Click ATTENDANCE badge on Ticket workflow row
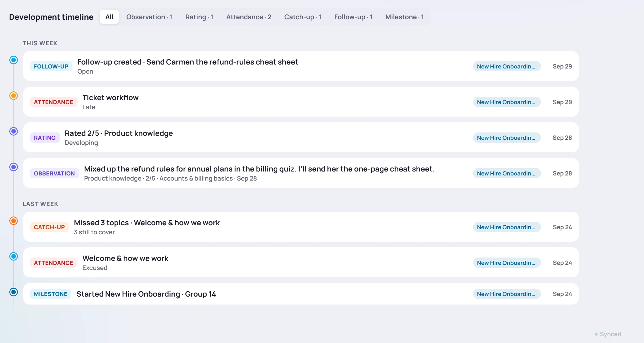Screen dimensions: 644x343 point(53,102)
